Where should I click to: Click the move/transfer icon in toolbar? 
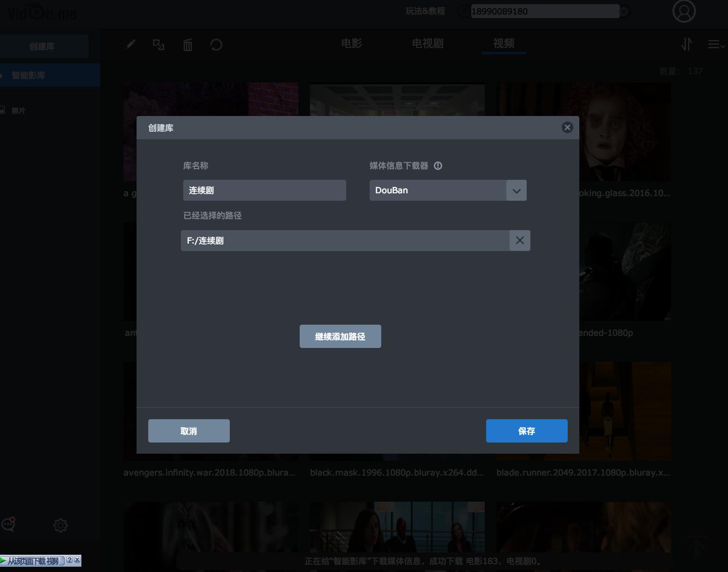coord(158,44)
